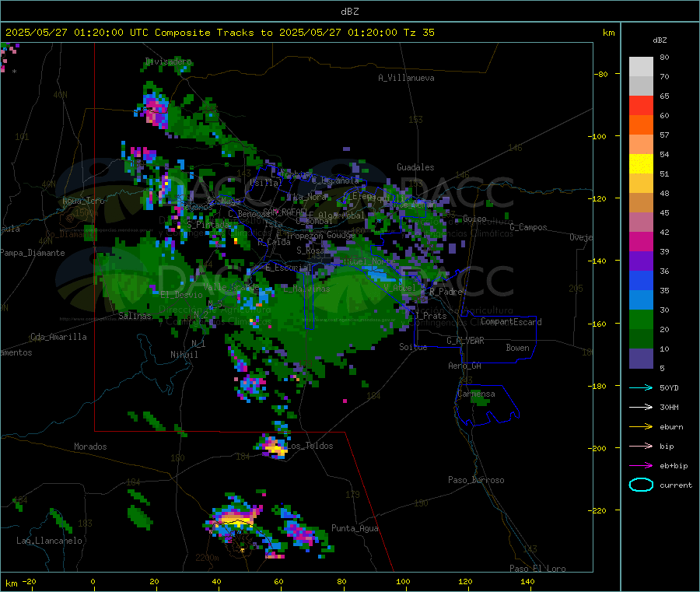Click the Guadales map label
Viewport: 700px width, 592px height.
click(415, 167)
